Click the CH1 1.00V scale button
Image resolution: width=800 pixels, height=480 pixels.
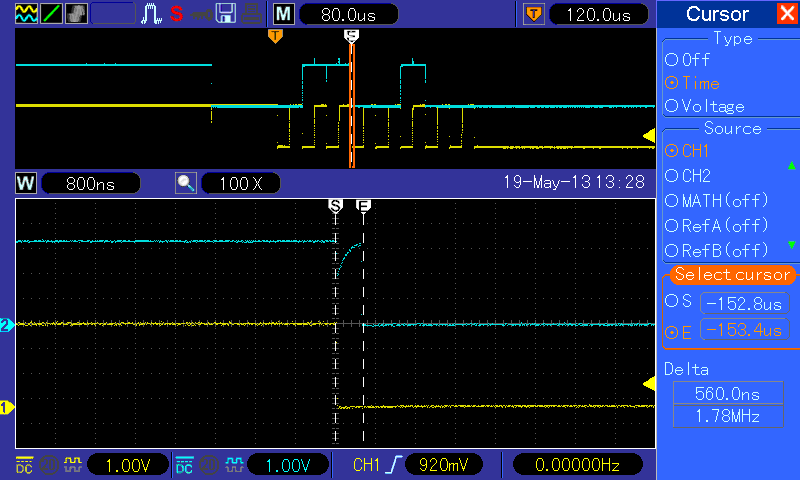(x=128, y=465)
